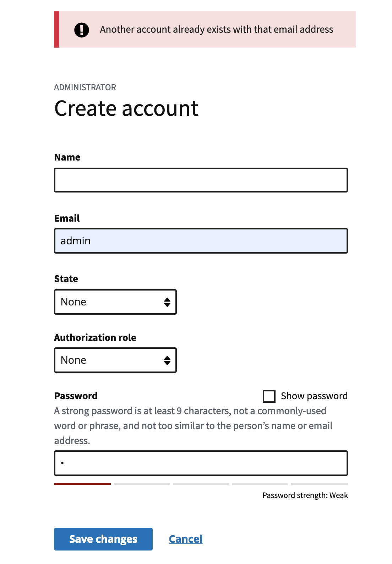Viewport: 392px width, 564px height.
Task: Click the Show password label
Action: [x=314, y=396]
